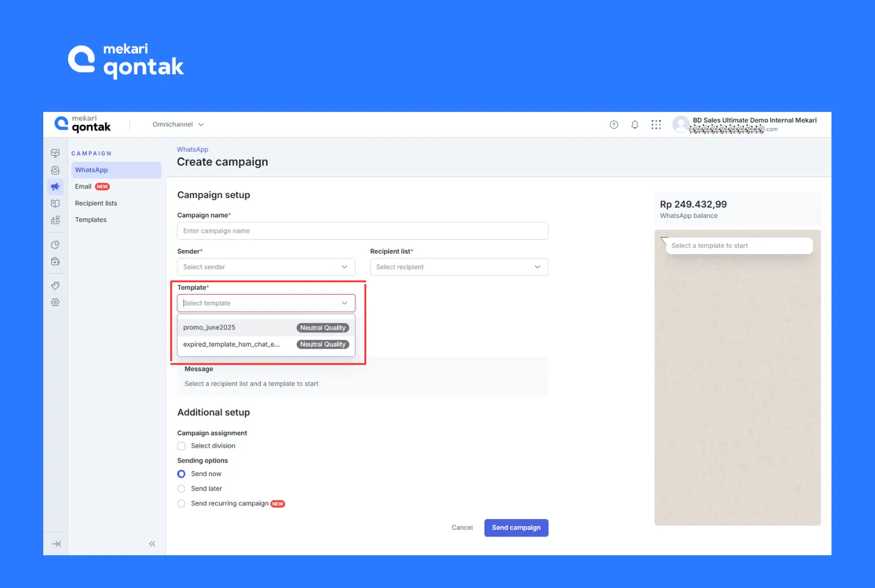
Task: Select the Send later radio option
Action: [181, 489]
